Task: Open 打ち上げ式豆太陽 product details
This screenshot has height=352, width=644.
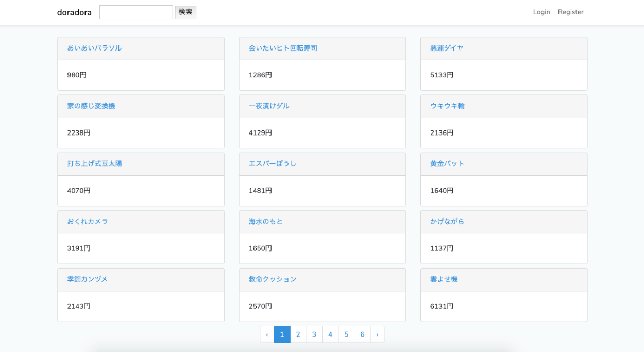Action: (x=94, y=163)
